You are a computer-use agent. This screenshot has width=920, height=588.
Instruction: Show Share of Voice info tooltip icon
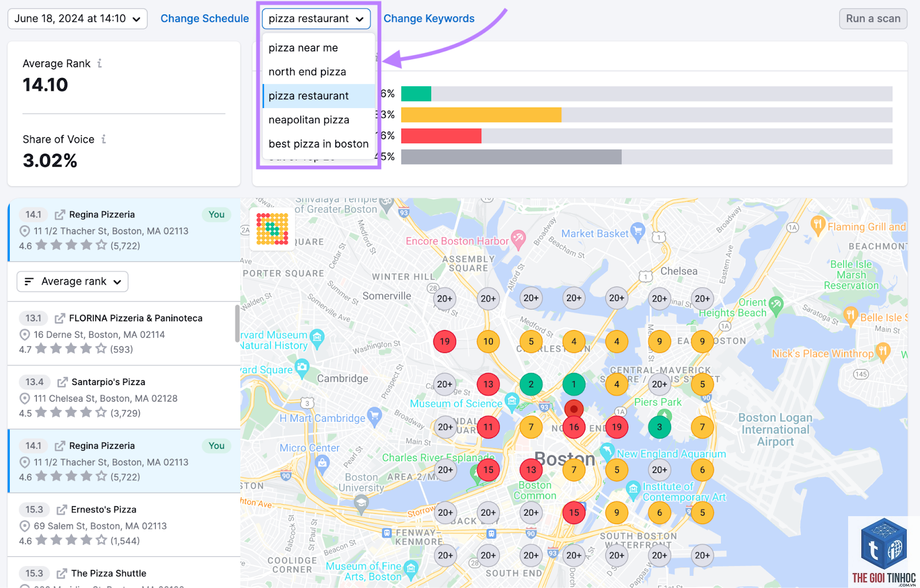103,139
